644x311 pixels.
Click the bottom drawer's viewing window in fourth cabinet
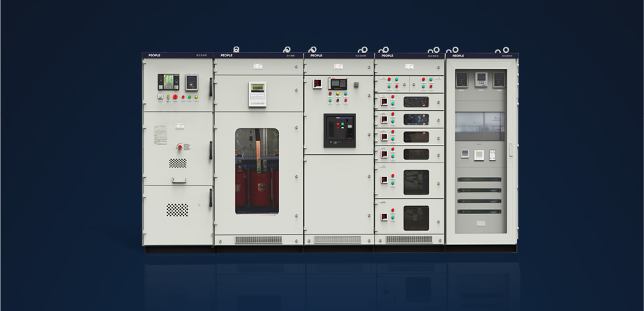point(416,218)
